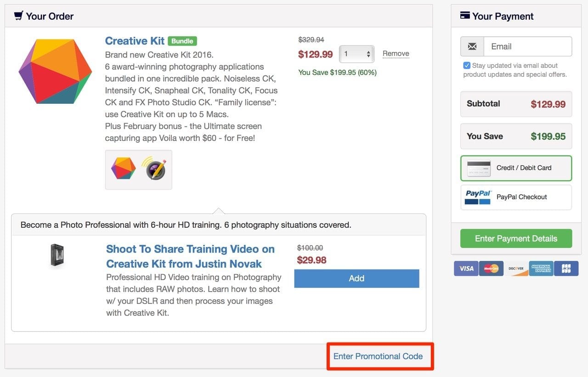Click the crossed-out $100.00 price
588x377 pixels.
tap(310, 248)
